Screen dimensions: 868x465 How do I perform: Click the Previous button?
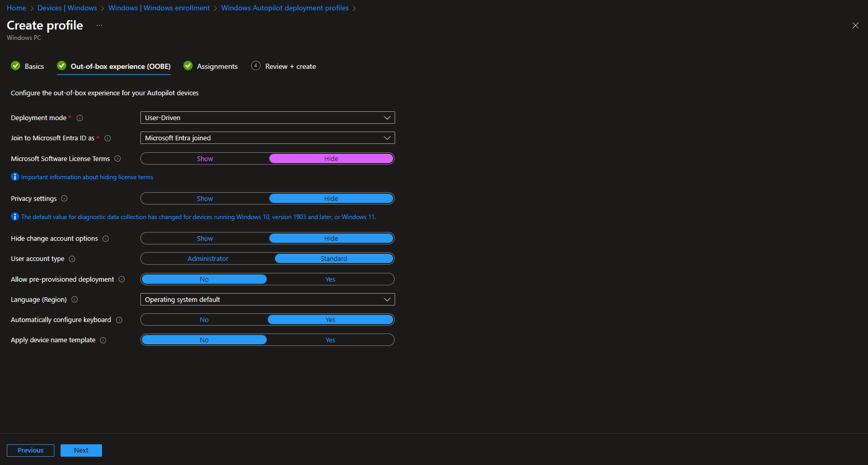point(31,451)
